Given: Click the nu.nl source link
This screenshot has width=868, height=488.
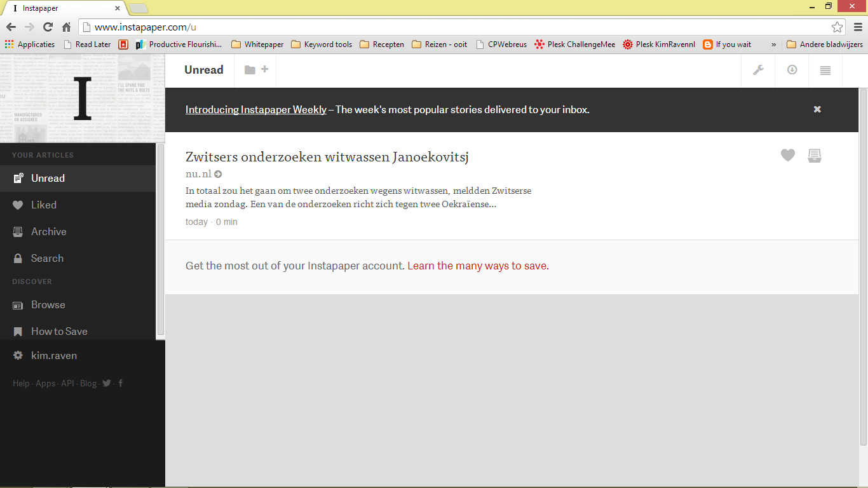Looking at the screenshot, I should point(198,174).
